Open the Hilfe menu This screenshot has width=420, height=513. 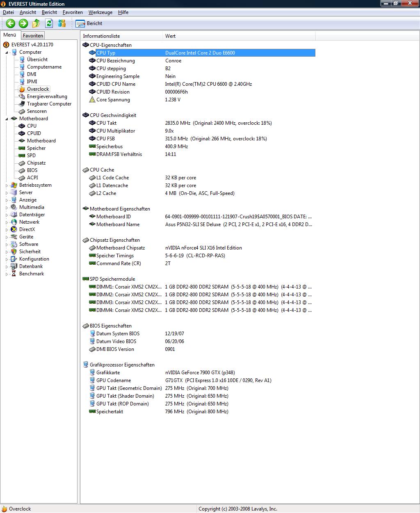[x=123, y=12]
